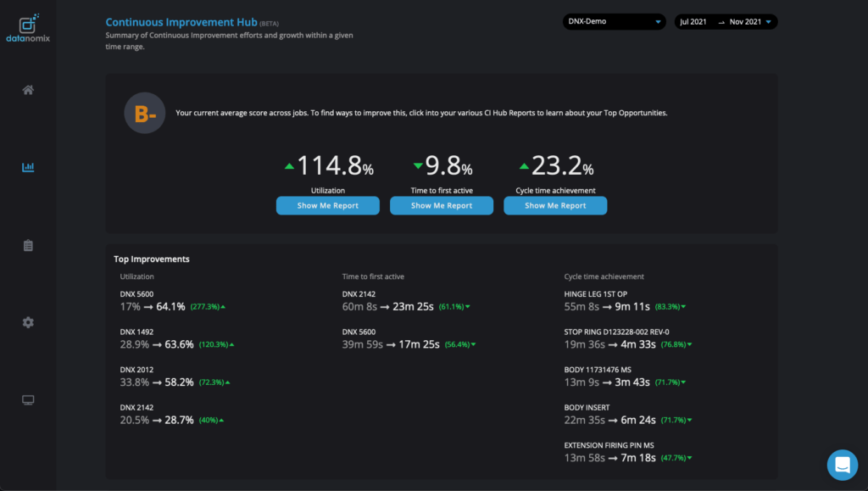Navigate home using the sidebar house icon

(27, 88)
